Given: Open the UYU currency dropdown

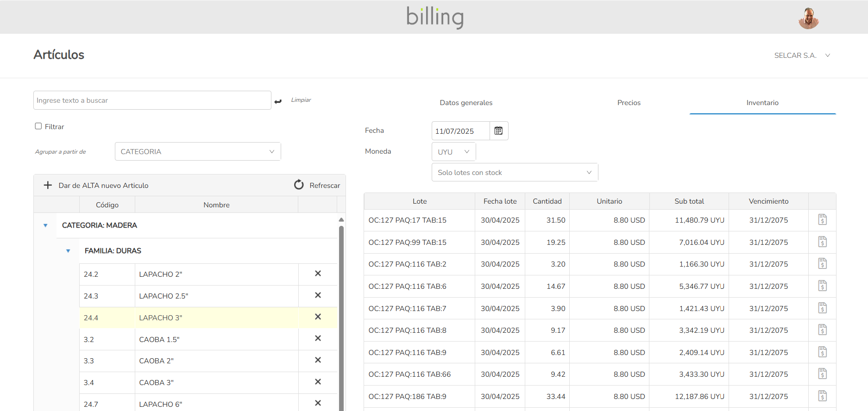Looking at the screenshot, I should click(x=453, y=152).
